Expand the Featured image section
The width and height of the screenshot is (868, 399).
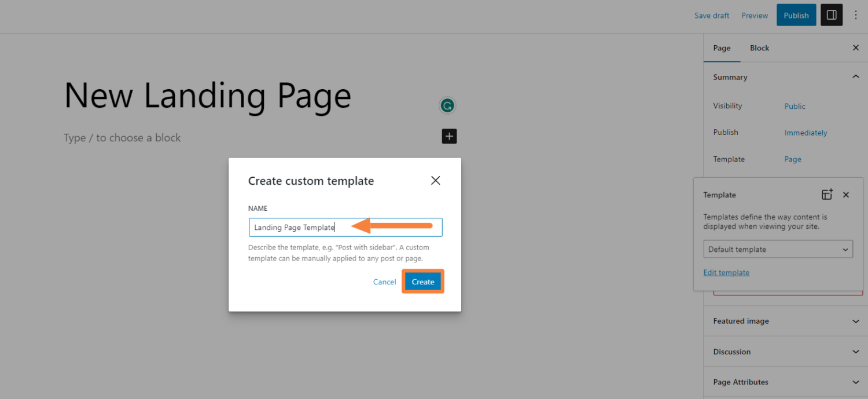click(x=785, y=321)
